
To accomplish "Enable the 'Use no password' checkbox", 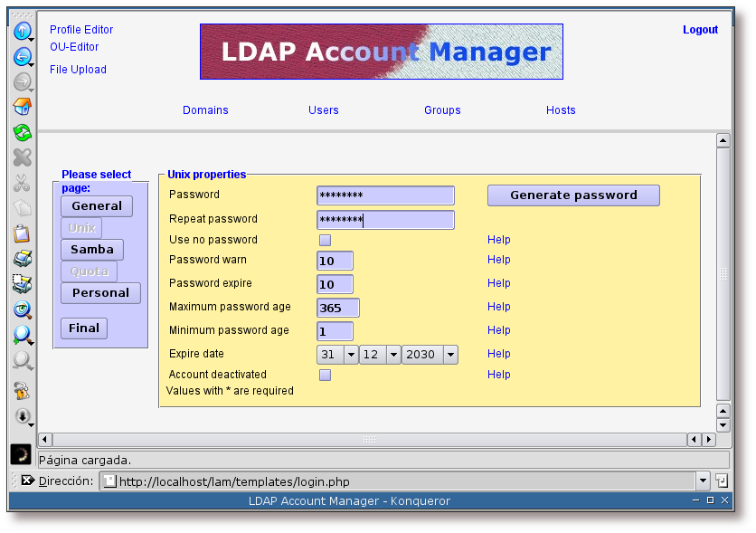I will coord(325,240).
